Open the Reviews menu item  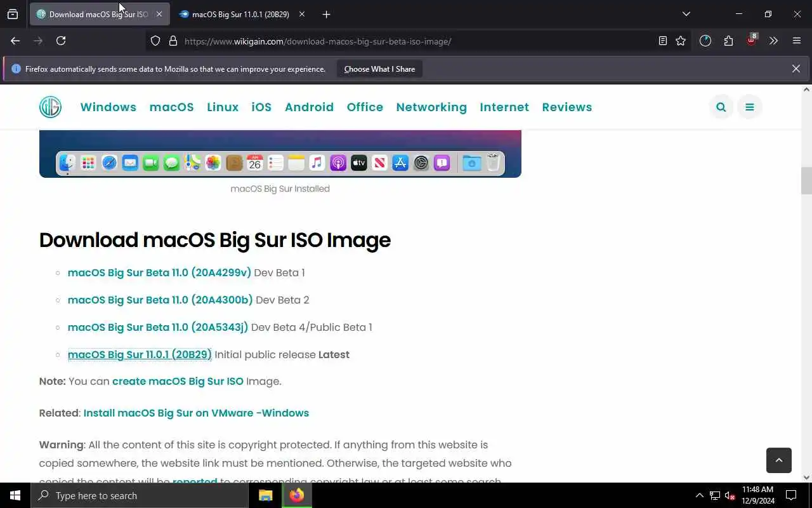566,107
